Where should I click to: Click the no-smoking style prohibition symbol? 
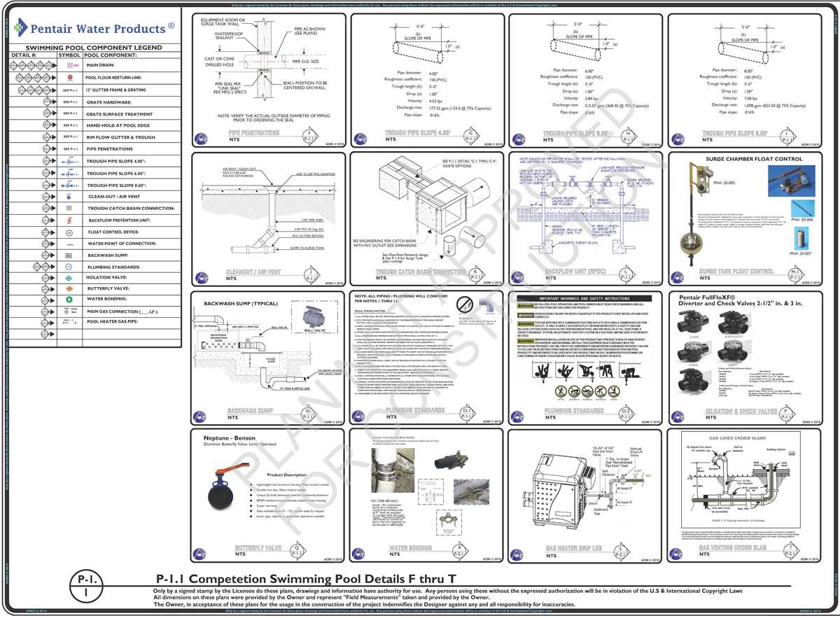click(463, 304)
